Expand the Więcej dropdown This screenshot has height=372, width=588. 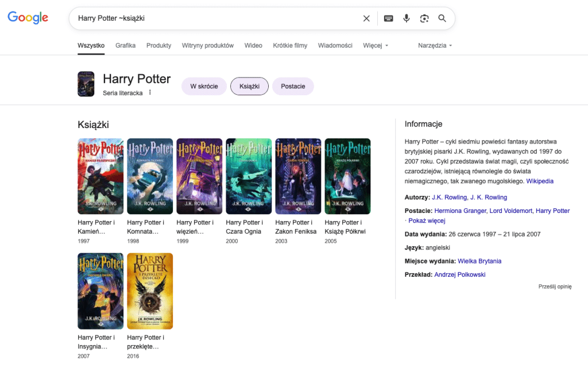[376, 45]
